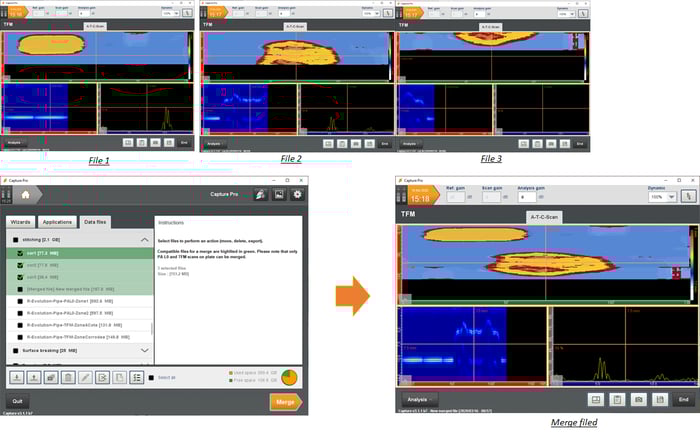Image resolution: width=700 pixels, height=434 pixels.
Task: Click the camera icon in File 2 window
Action: click(356, 144)
